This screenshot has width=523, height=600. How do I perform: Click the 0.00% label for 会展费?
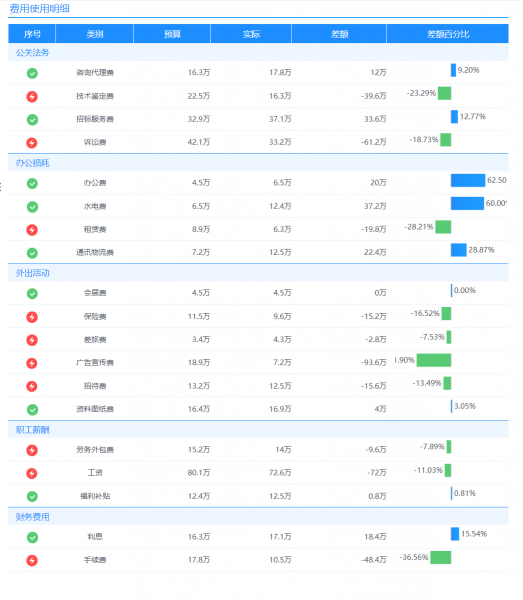tap(464, 290)
